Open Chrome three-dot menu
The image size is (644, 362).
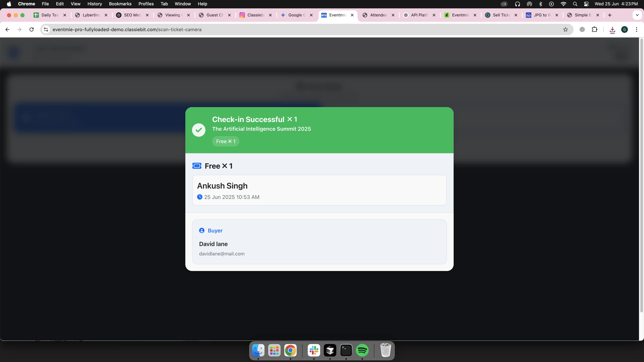coord(636,29)
